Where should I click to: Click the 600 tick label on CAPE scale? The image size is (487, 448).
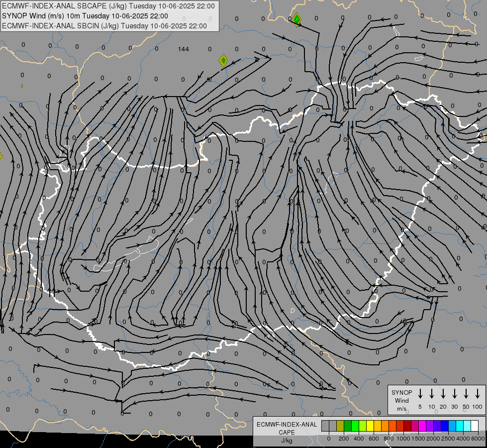[374, 439]
